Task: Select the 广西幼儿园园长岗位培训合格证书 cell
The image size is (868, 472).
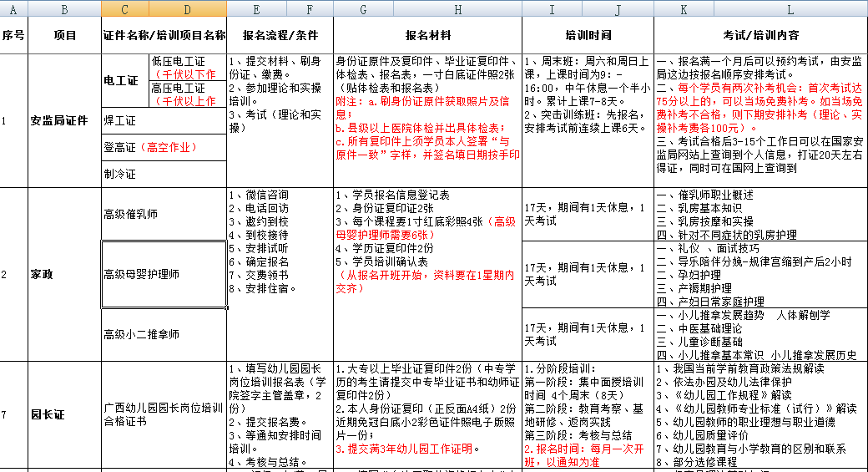Action: click(164, 415)
